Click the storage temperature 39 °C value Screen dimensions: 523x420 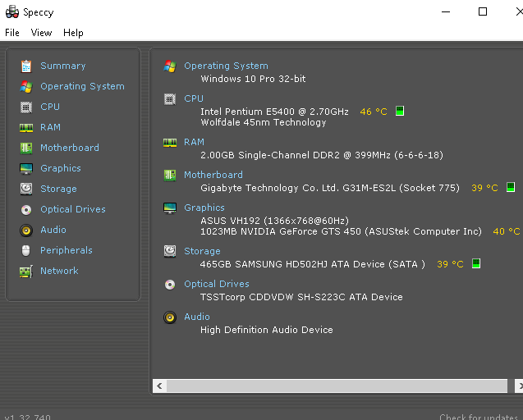(450, 264)
